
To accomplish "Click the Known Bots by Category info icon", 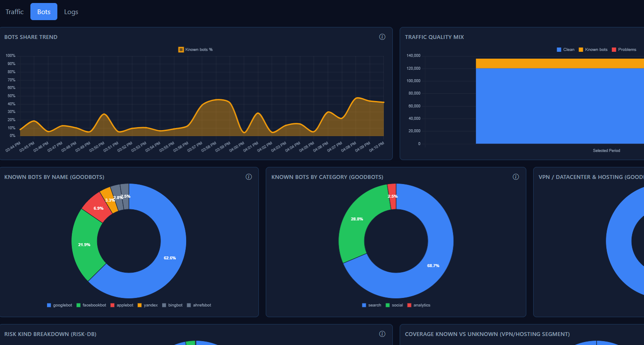I will pos(516,177).
